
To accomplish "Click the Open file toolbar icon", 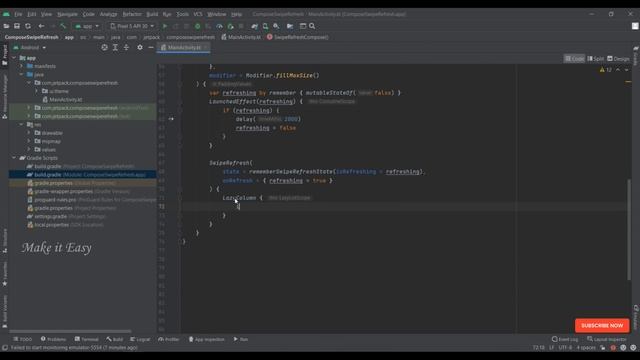I will [6, 26].
